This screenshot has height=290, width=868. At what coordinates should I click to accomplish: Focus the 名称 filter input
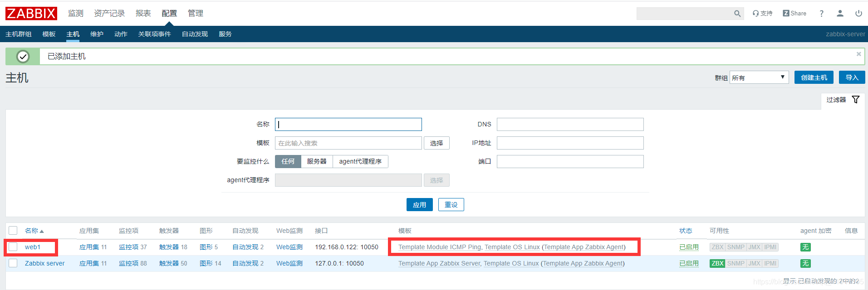click(x=348, y=125)
